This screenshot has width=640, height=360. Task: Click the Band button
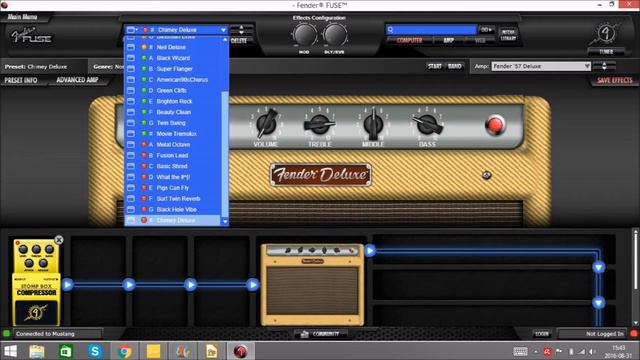pyautogui.click(x=455, y=66)
